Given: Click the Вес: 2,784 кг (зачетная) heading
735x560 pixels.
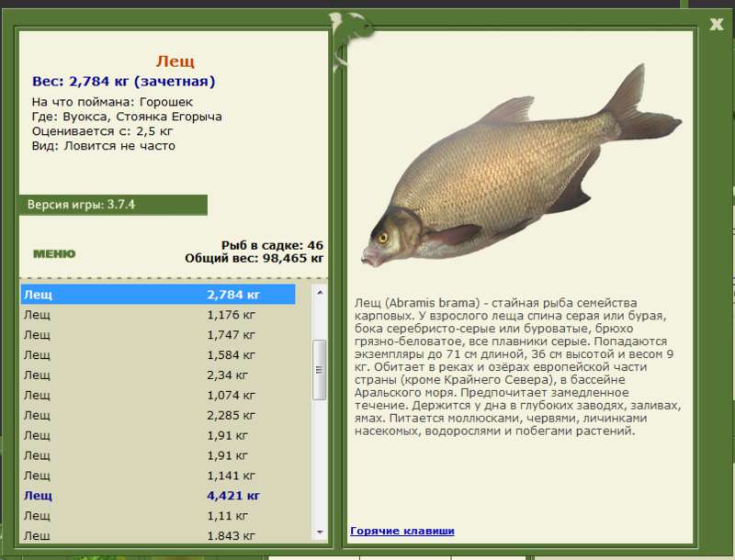Looking at the screenshot, I should click(124, 82).
